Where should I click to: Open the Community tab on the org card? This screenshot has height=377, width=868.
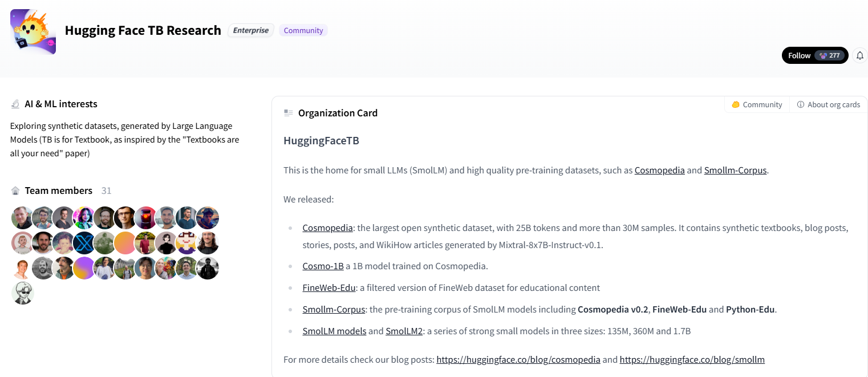[x=757, y=104]
